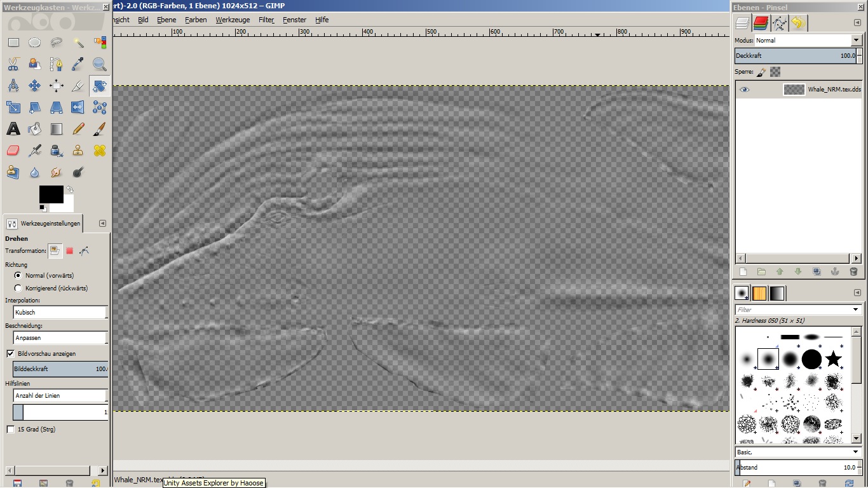Enable the 15 Grad (Strg) checkbox
The height and width of the screenshot is (488, 868).
[10, 430]
